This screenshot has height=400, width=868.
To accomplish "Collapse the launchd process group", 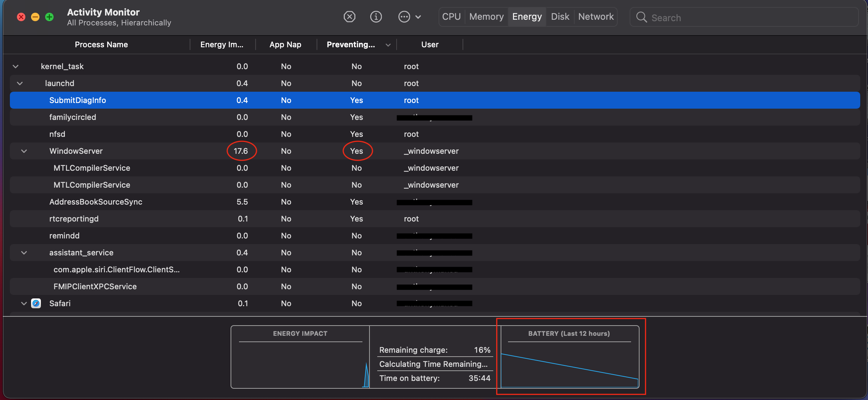I will pyautogui.click(x=20, y=83).
